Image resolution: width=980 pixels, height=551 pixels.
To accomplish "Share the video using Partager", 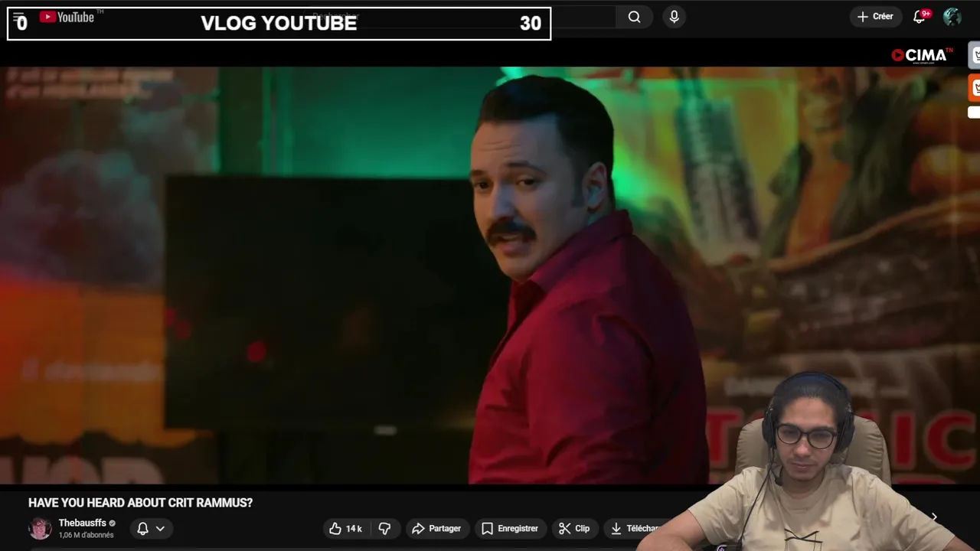I will (436, 529).
